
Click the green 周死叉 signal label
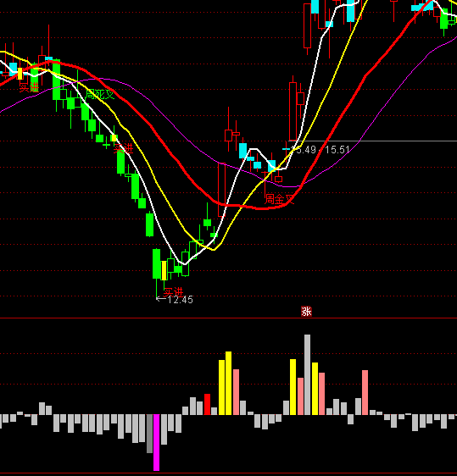(100, 94)
